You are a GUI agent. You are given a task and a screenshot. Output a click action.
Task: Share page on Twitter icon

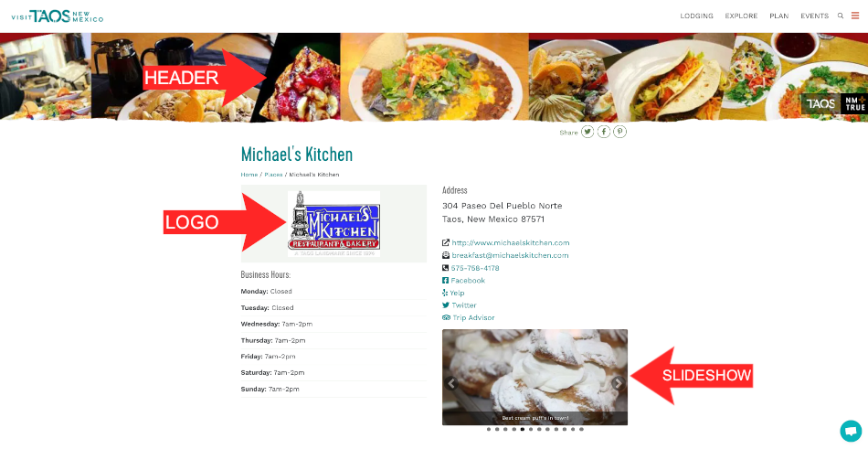click(587, 132)
